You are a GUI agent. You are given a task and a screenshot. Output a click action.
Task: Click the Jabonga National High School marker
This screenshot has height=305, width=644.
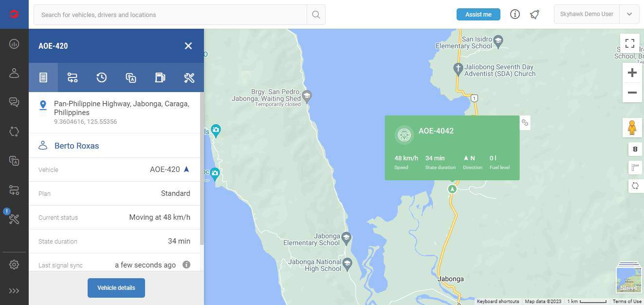(347, 265)
